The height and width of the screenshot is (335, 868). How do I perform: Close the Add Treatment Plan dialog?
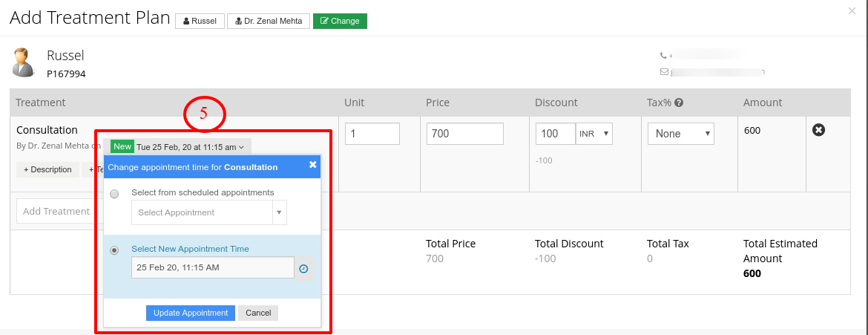[x=852, y=10]
